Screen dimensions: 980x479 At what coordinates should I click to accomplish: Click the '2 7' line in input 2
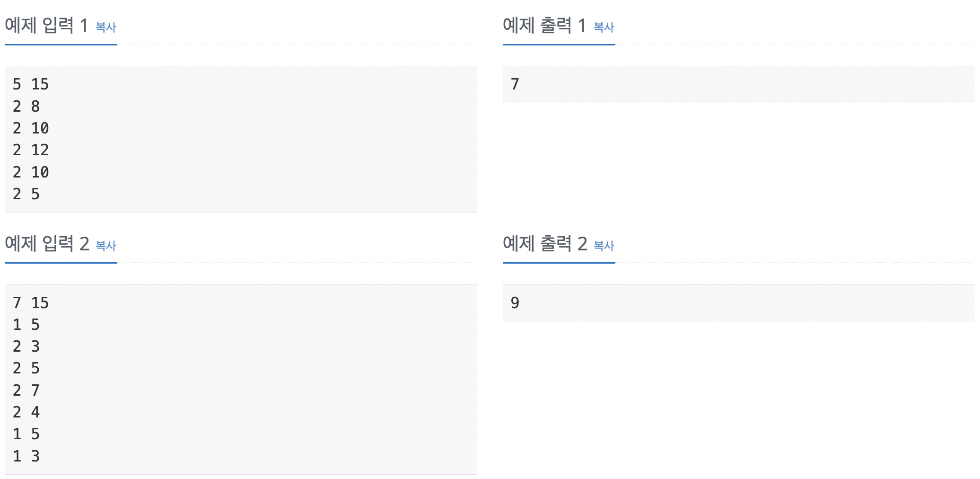pos(26,390)
